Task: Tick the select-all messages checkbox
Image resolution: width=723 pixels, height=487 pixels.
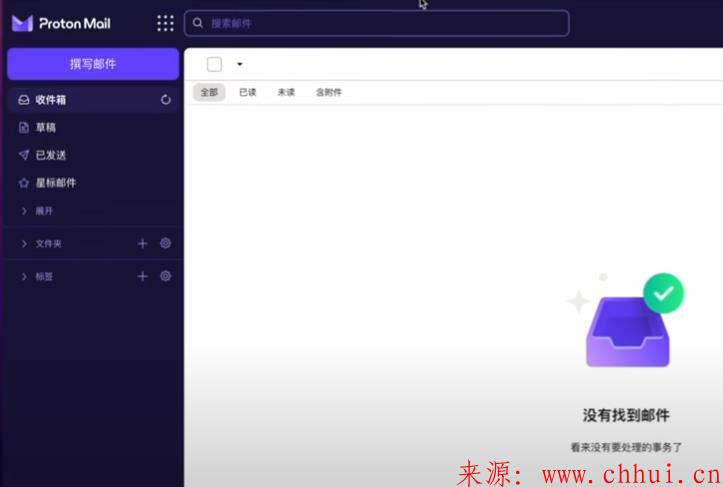Action: point(214,64)
